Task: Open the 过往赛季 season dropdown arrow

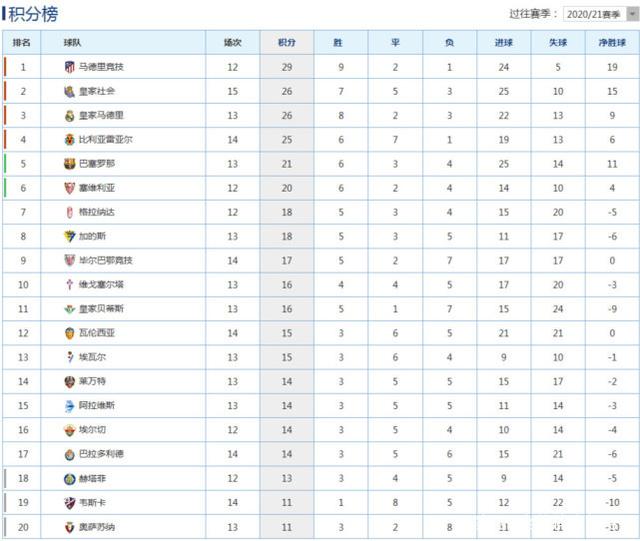Action: (632, 14)
